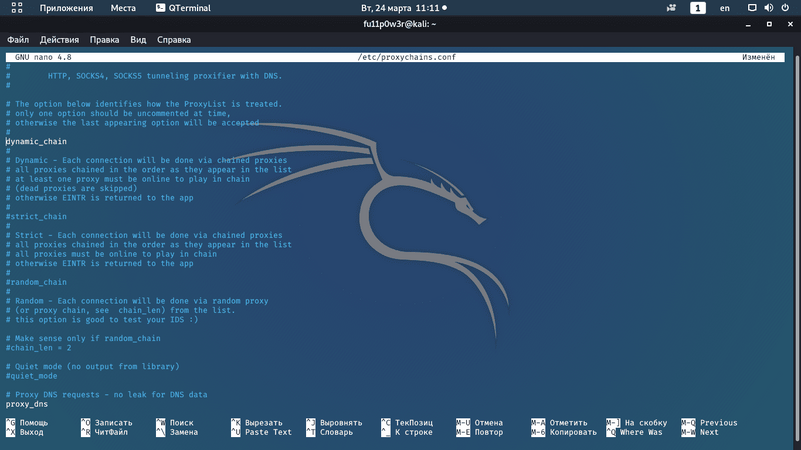Open the Приложения menu
Image resolution: width=801 pixels, height=450 pixels.
point(67,8)
